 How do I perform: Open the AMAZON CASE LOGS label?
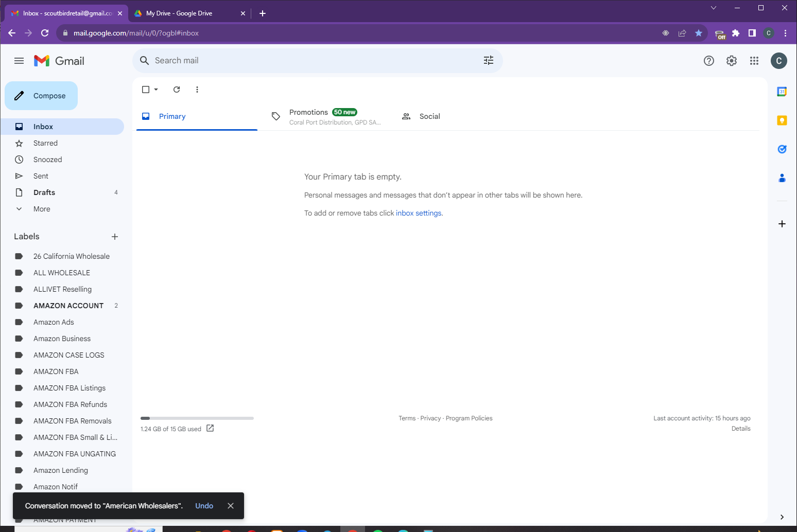[62, 355]
